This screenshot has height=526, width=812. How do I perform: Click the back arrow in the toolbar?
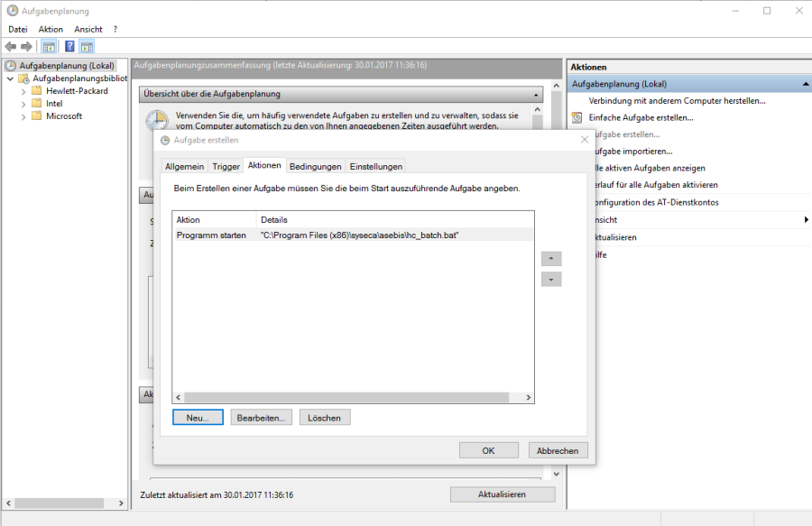coord(11,47)
